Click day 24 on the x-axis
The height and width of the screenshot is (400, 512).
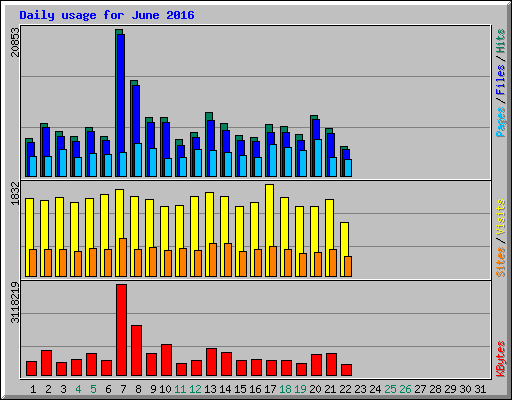[x=375, y=389]
